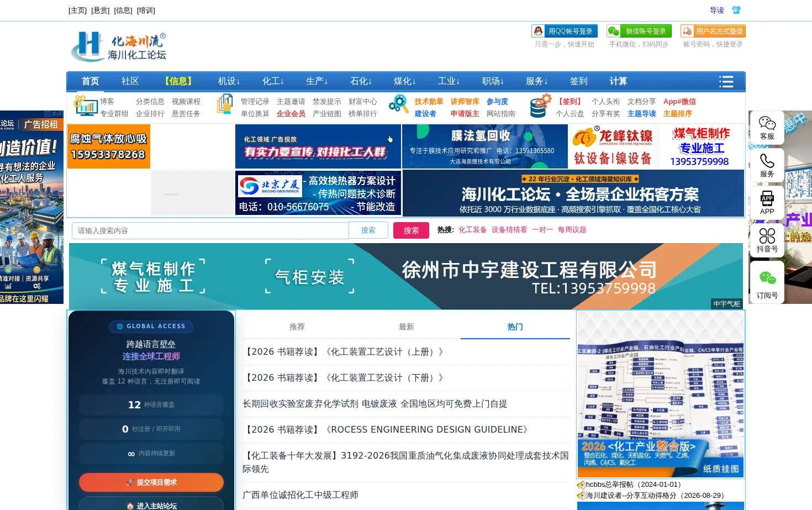Close the left side advertisement
Viewport: 812px width, 510px height.
click(x=54, y=114)
